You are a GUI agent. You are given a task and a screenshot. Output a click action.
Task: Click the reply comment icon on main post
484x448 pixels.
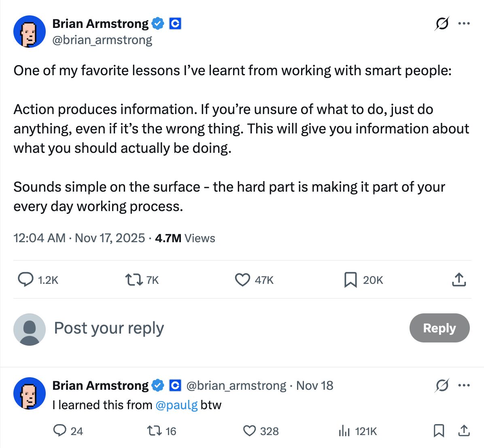point(26,280)
